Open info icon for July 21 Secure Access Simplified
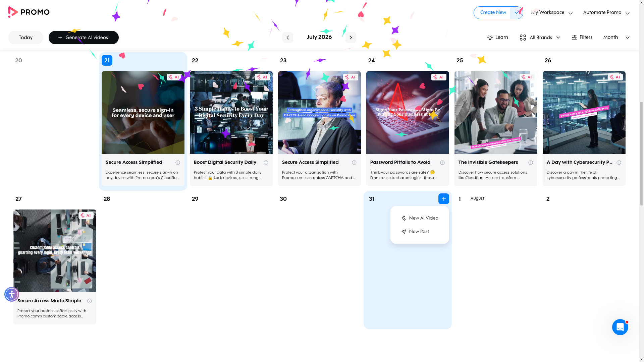This screenshot has width=644, height=362. click(178, 163)
